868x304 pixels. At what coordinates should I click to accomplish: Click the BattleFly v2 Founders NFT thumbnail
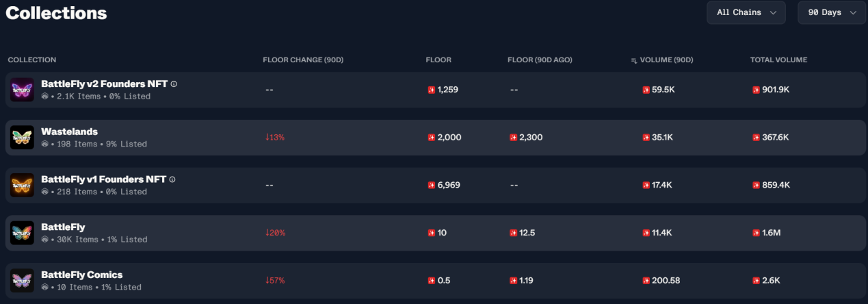[22, 90]
